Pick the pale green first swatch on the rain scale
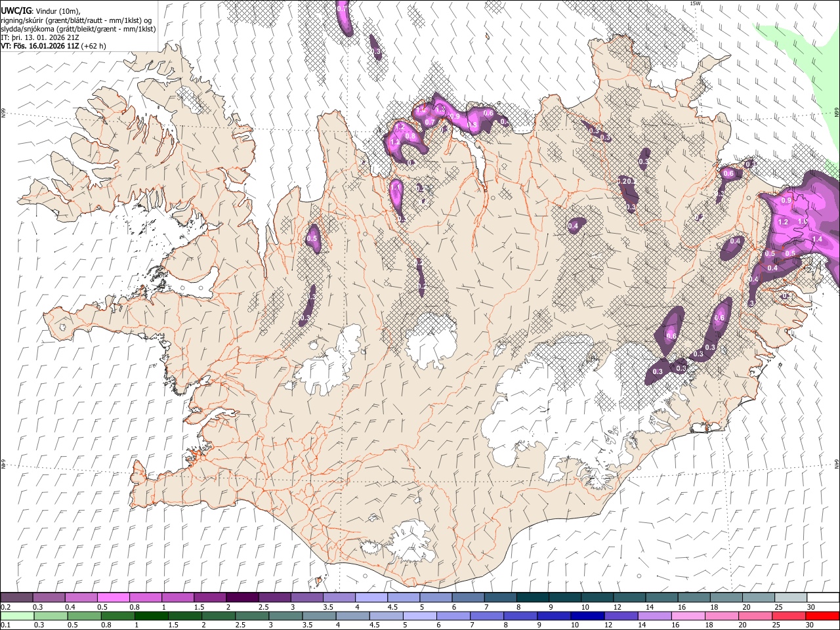Viewport: 840px width, 630px height. tap(17, 616)
